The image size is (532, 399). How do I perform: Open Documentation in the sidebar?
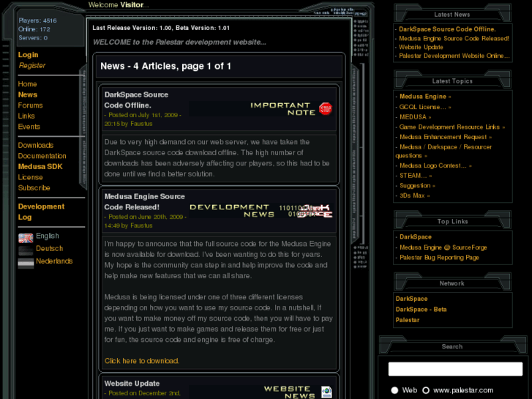point(42,155)
